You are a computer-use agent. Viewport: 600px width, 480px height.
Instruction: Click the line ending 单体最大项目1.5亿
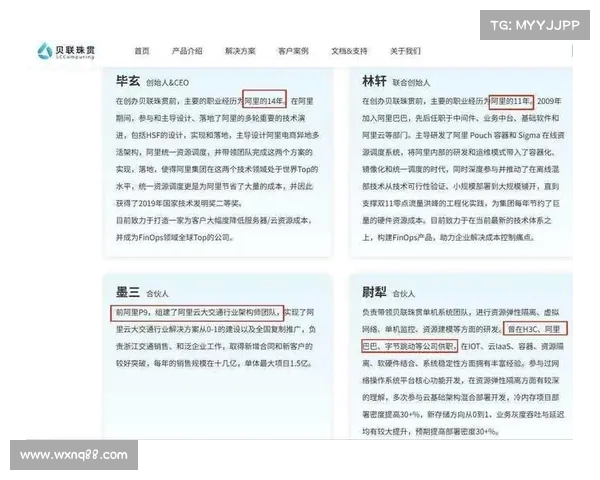214,363
